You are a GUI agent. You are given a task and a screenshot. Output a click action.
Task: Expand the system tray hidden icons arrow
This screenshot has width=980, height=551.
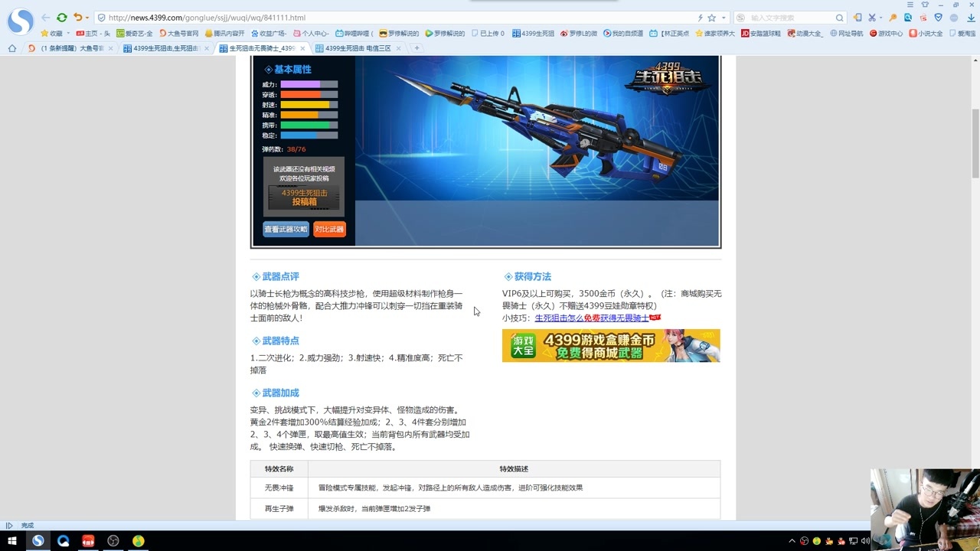click(794, 541)
